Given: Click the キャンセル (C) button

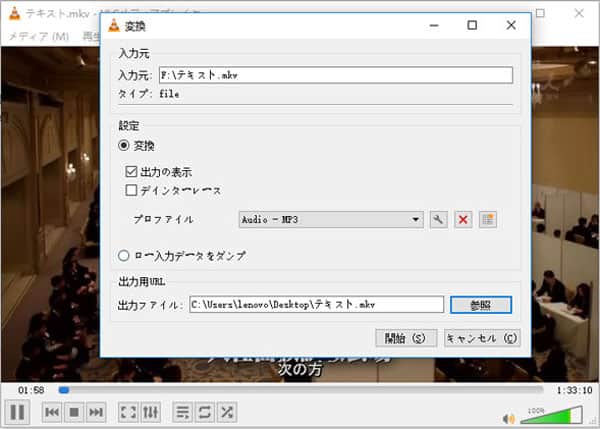Looking at the screenshot, I should click(482, 338).
